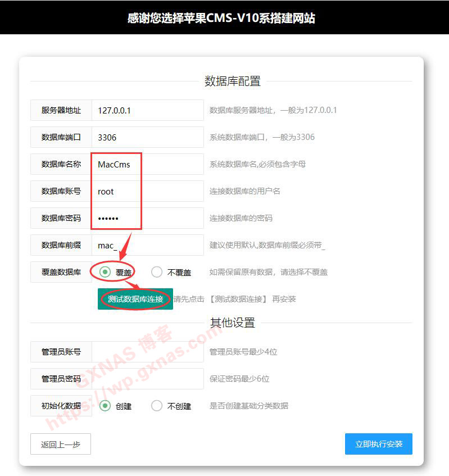Image resolution: width=449 pixels, height=476 pixels.
Task: Click the 其他设置 section heading
Action: click(232, 323)
